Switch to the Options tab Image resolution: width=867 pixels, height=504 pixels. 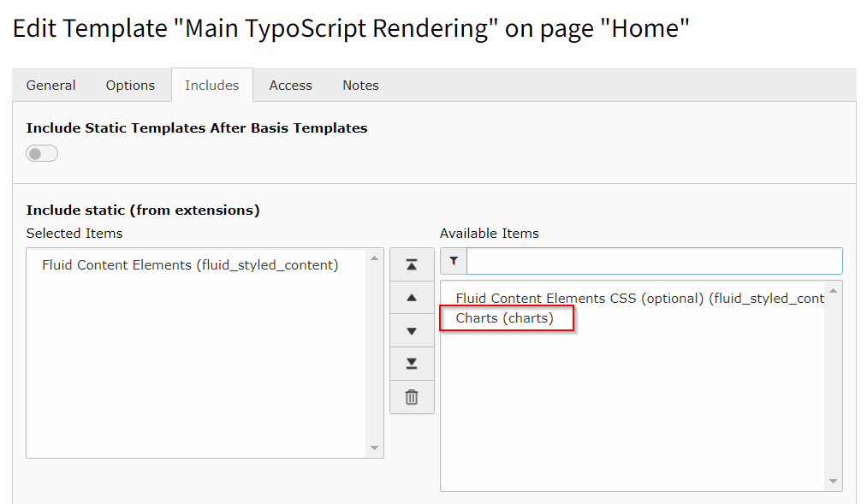130,85
